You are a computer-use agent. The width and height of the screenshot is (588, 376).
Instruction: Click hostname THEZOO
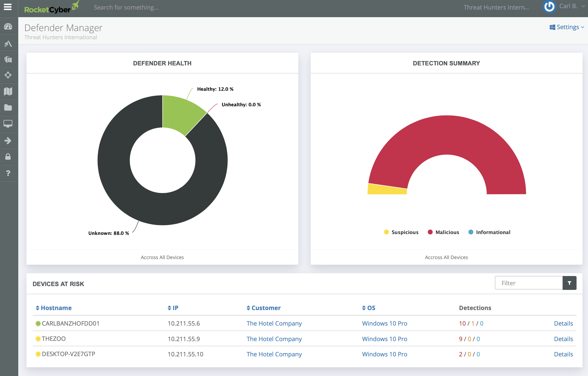54,339
